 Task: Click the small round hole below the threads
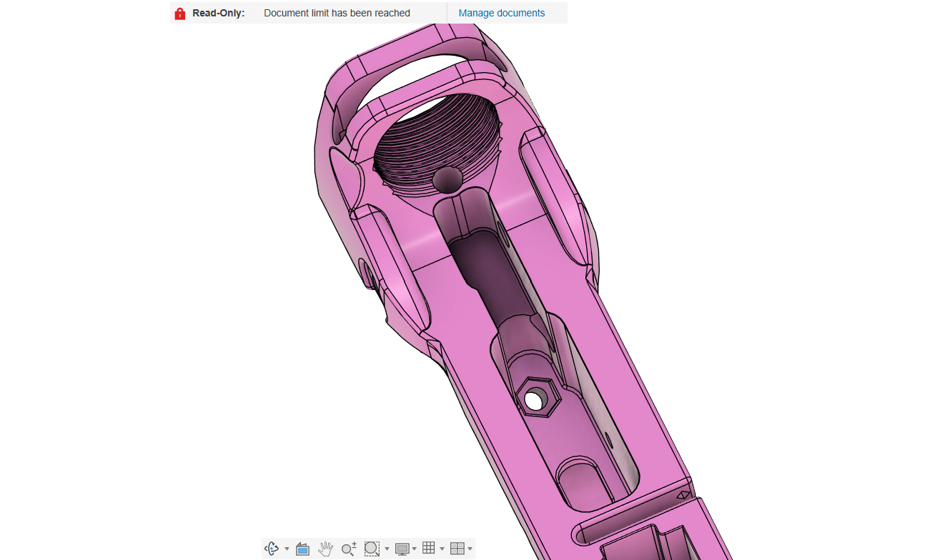tap(448, 180)
